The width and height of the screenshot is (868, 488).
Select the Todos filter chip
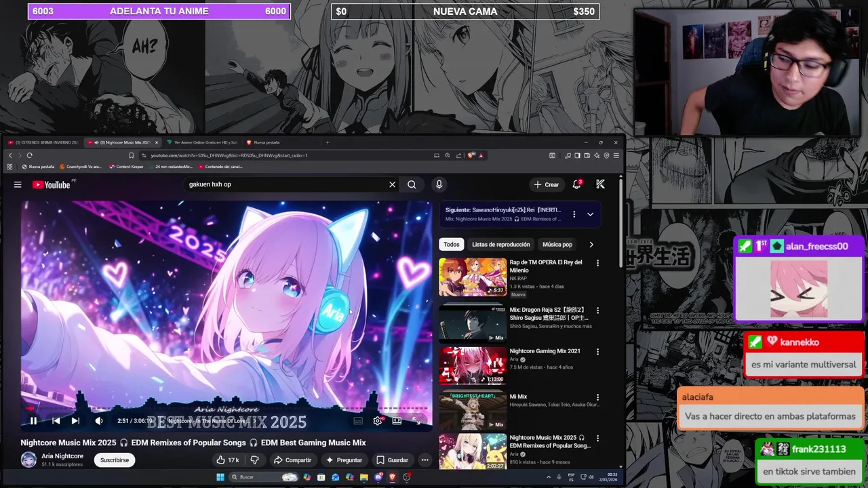coord(452,245)
